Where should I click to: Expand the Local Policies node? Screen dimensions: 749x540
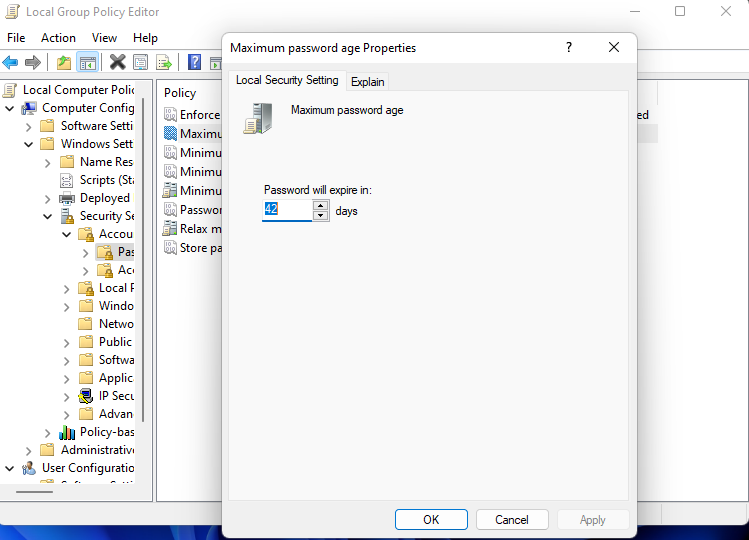click(66, 289)
